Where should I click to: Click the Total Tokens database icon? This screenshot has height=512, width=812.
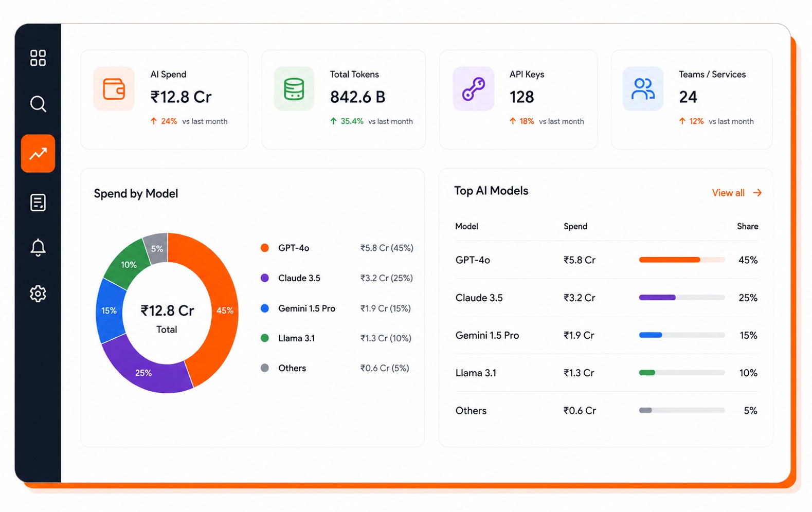(294, 88)
